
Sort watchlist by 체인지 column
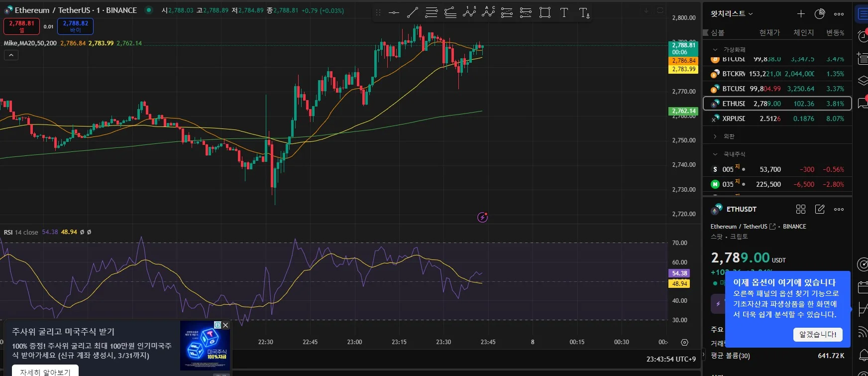pyautogui.click(x=804, y=33)
